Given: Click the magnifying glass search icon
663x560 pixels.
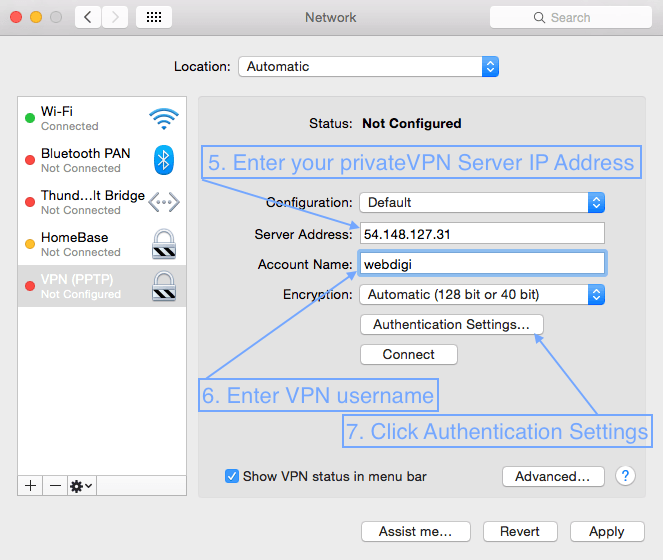Looking at the screenshot, I should pyautogui.click(x=539, y=17).
